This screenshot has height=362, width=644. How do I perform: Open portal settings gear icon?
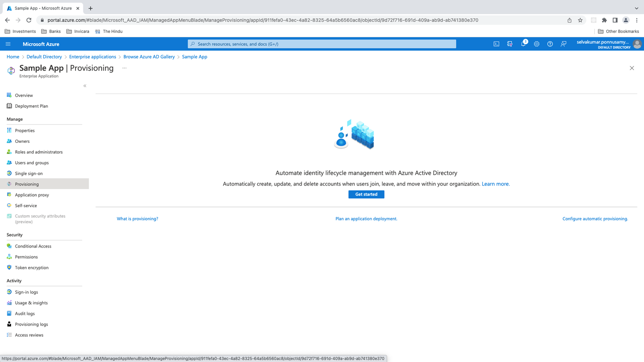click(x=537, y=44)
